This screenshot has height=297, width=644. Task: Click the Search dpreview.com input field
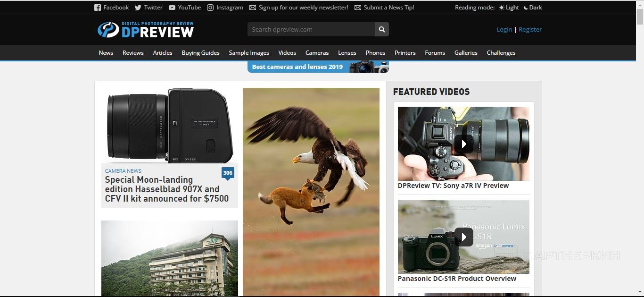tap(311, 29)
